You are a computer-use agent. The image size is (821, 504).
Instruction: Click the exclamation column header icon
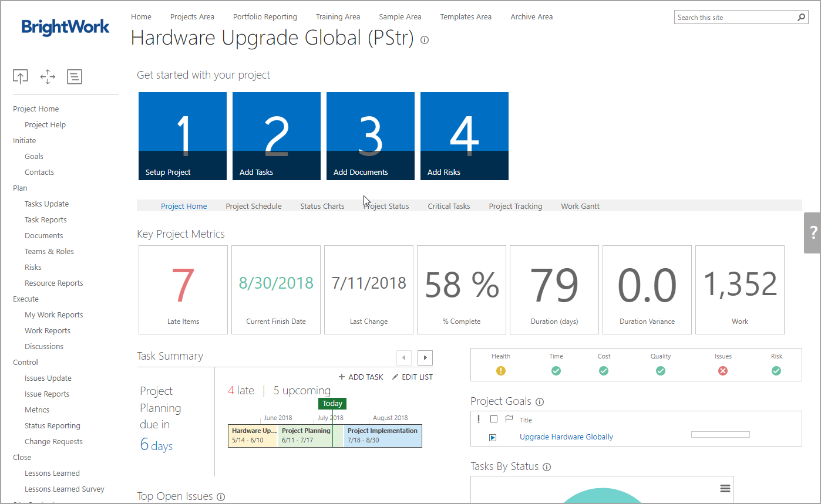point(479,419)
